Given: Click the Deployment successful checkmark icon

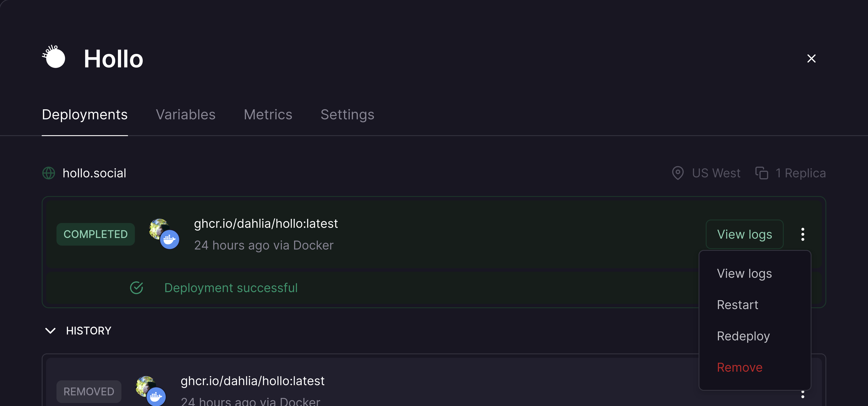Looking at the screenshot, I should click(136, 288).
